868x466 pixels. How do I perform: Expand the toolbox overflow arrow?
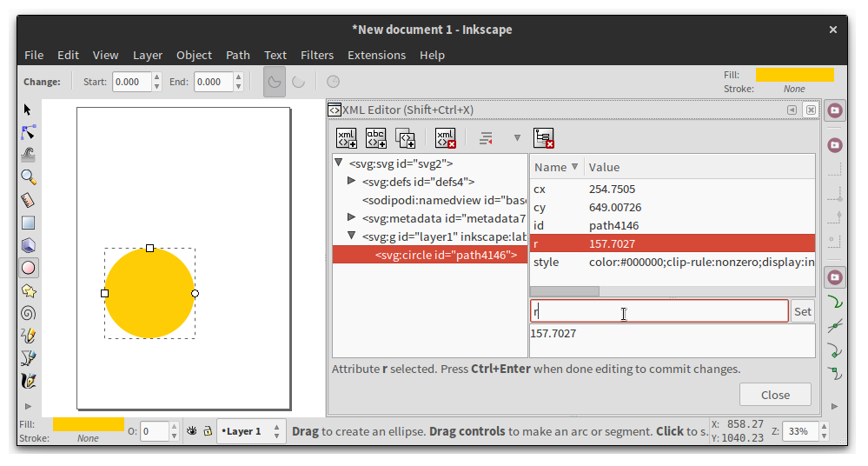click(x=28, y=406)
